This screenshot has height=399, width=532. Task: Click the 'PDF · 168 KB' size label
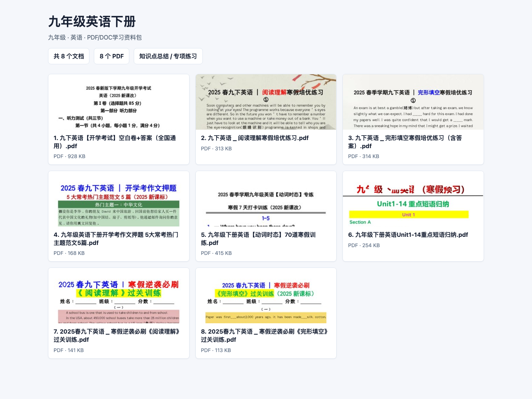[69, 253]
